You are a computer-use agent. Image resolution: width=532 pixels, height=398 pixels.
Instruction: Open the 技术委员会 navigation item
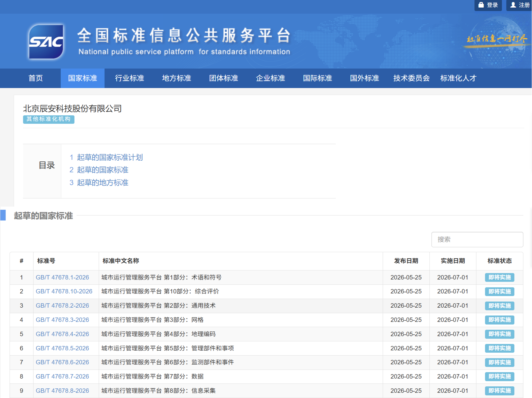pos(411,78)
